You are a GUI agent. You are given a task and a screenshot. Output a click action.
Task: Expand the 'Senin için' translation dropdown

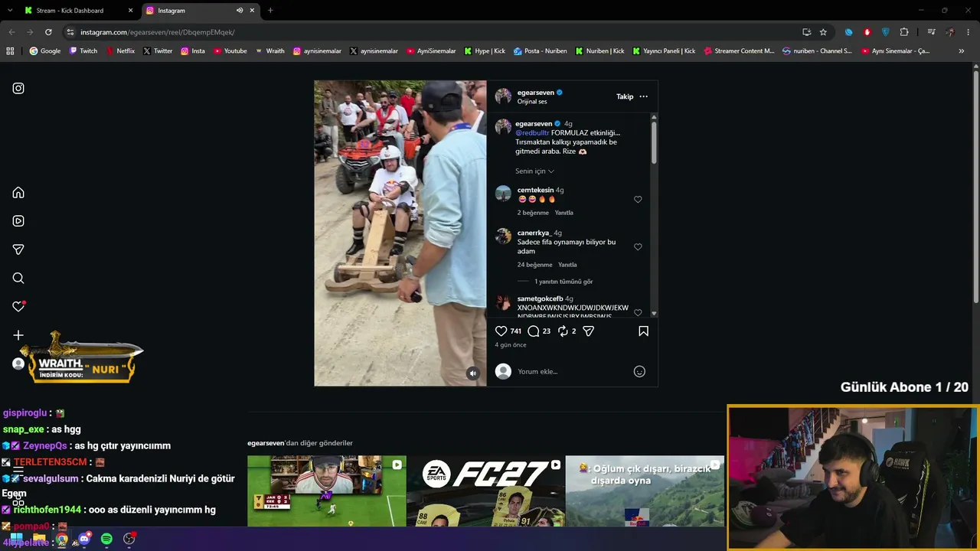(x=534, y=171)
